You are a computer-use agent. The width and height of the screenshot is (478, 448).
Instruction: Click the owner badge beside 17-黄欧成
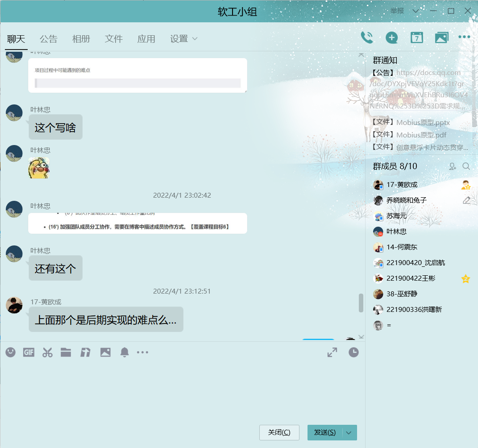click(466, 185)
